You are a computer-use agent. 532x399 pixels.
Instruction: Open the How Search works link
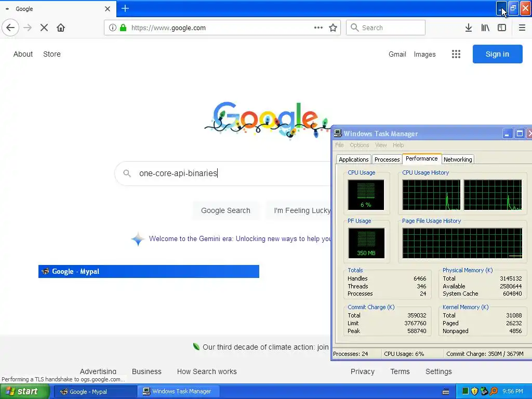(x=207, y=371)
